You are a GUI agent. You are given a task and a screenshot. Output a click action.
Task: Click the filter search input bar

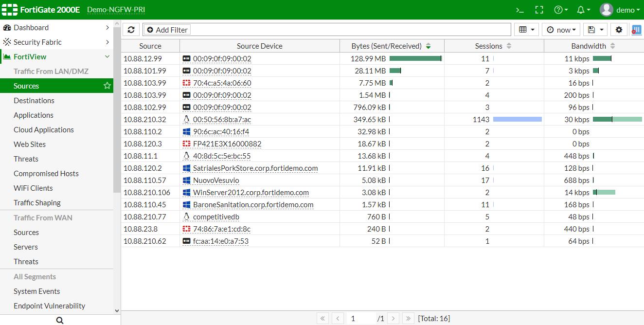coord(327,30)
